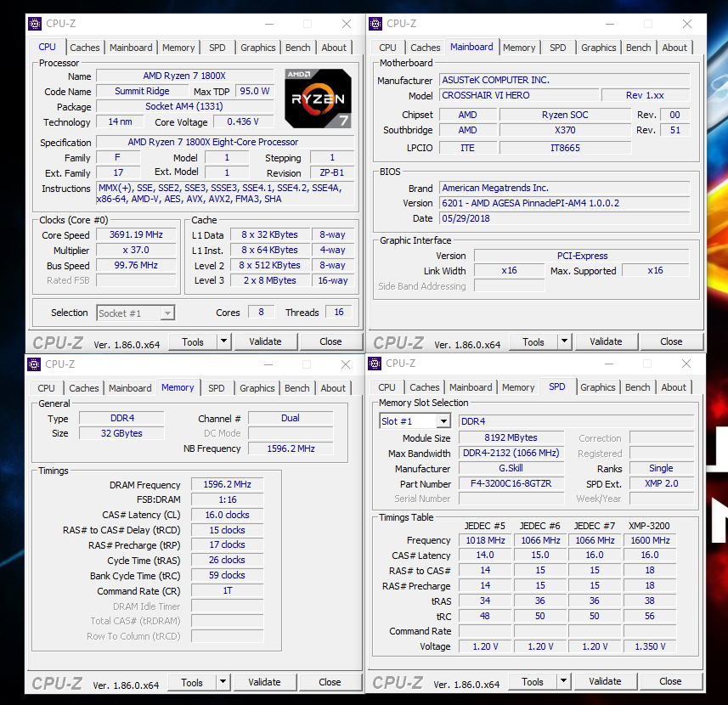Open Graphics tab in SPD window
The height and width of the screenshot is (705, 728).
tap(598, 387)
